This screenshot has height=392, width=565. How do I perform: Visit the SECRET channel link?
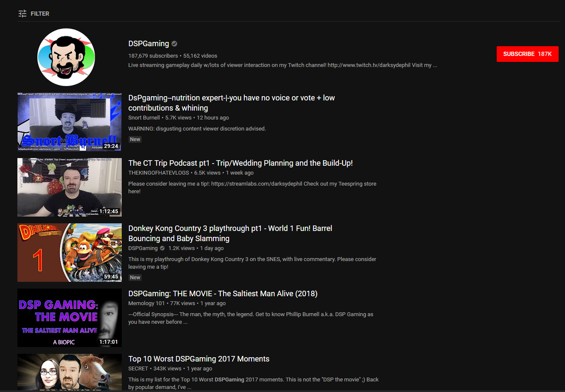pyautogui.click(x=138, y=369)
